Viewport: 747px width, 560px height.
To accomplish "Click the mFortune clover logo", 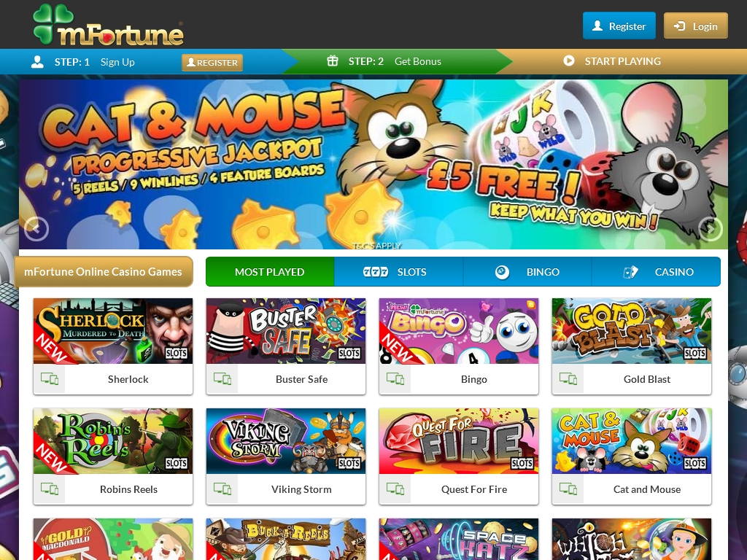I will [x=108, y=25].
